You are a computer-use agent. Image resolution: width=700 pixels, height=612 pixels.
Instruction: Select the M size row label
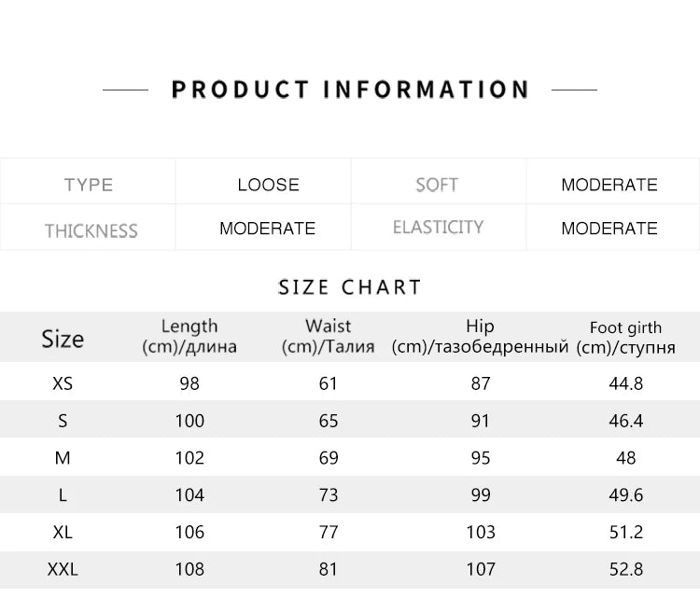click(63, 458)
